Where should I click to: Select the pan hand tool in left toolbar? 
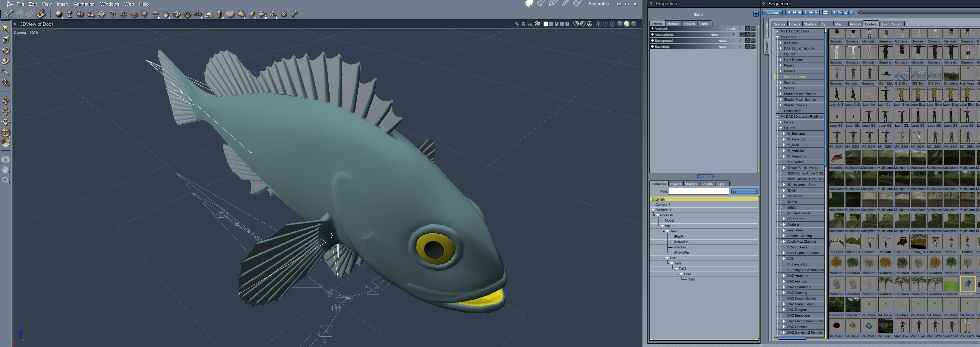6,169
